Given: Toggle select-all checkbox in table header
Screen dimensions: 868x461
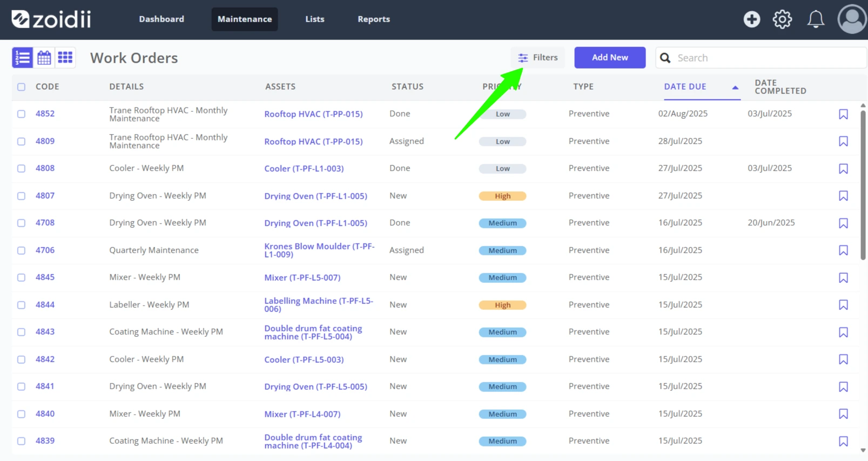Looking at the screenshot, I should click(21, 87).
